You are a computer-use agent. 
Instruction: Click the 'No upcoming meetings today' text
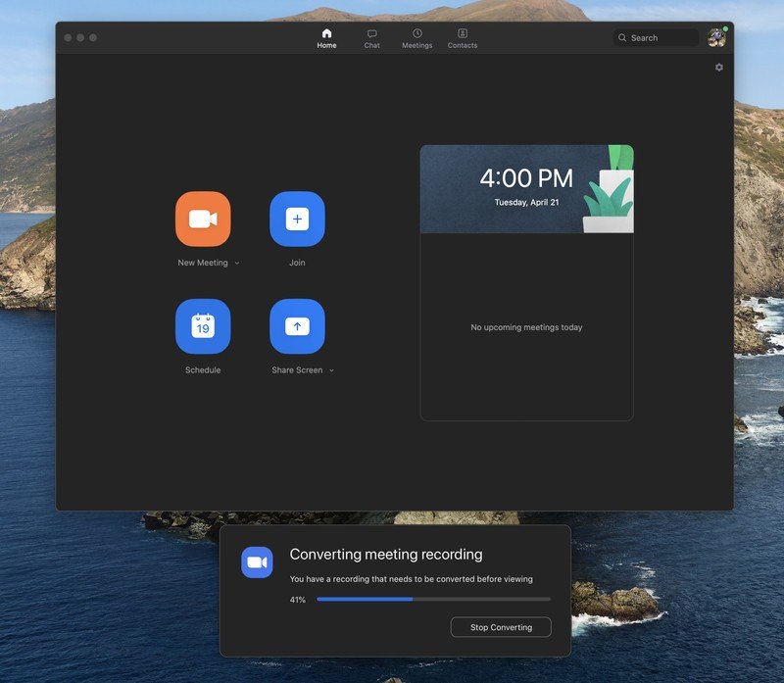[526, 327]
